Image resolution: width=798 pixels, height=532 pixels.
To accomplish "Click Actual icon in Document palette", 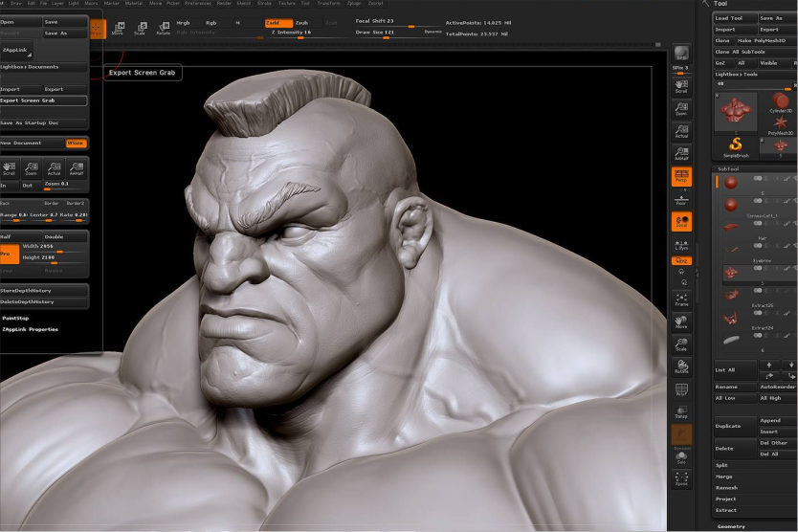I will click(54, 168).
